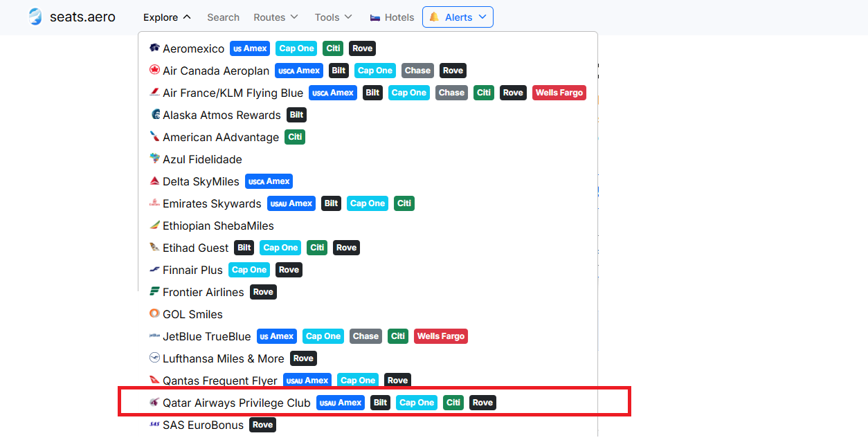Go to GOL Smiles program
Image resolution: width=868 pixels, height=440 pixels.
[192, 314]
